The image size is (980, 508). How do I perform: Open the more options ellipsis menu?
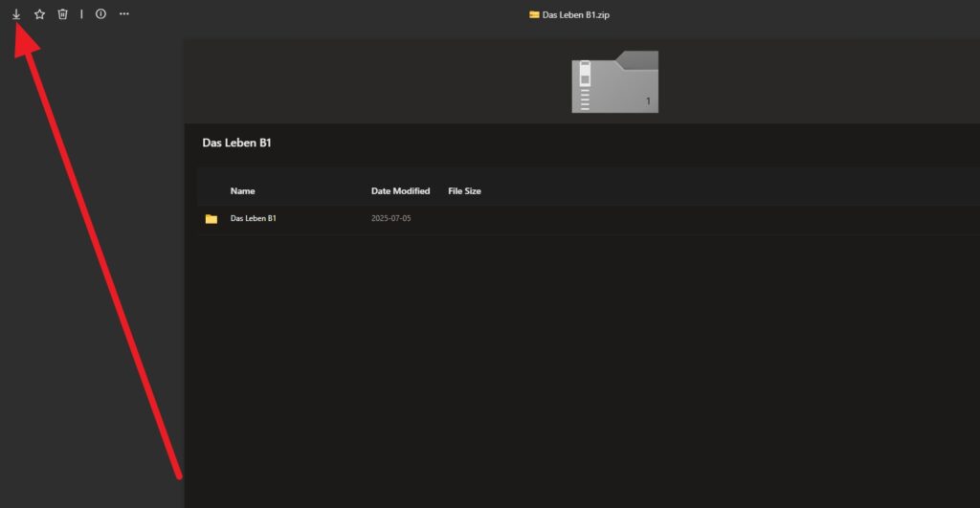tap(124, 13)
